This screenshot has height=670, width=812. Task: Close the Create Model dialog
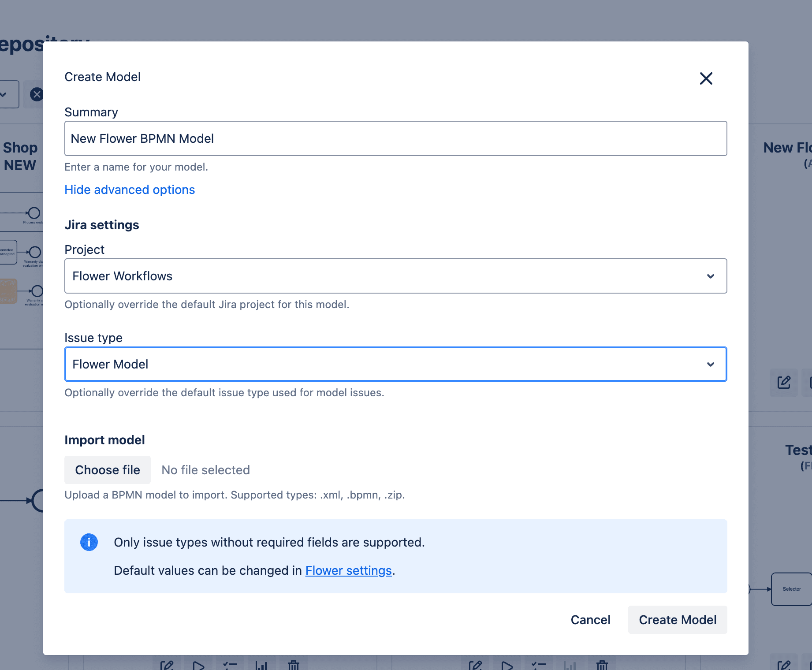coord(706,78)
